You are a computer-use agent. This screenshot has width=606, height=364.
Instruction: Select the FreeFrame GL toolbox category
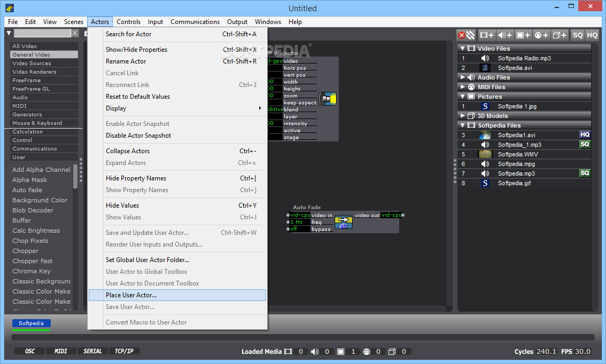pyautogui.click(x=44, y=89)
